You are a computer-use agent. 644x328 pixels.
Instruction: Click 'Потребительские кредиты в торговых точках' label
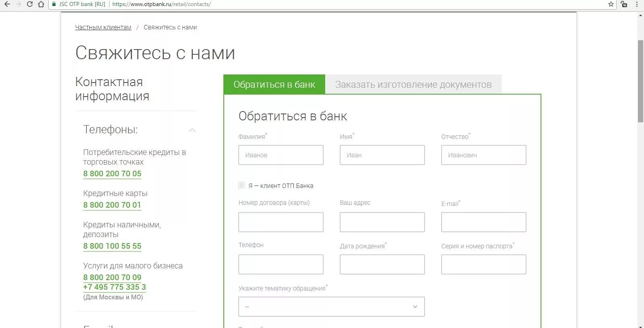click(134, 157)
